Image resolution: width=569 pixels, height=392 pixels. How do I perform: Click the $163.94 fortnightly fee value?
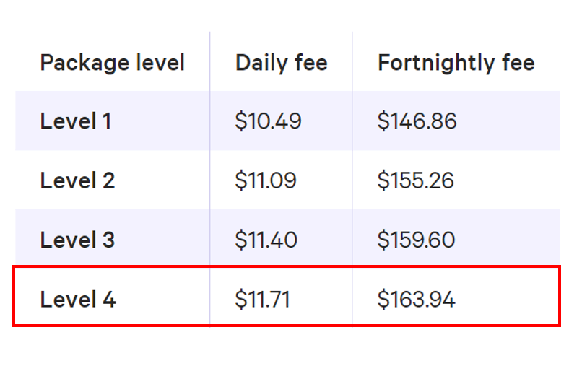416,299
